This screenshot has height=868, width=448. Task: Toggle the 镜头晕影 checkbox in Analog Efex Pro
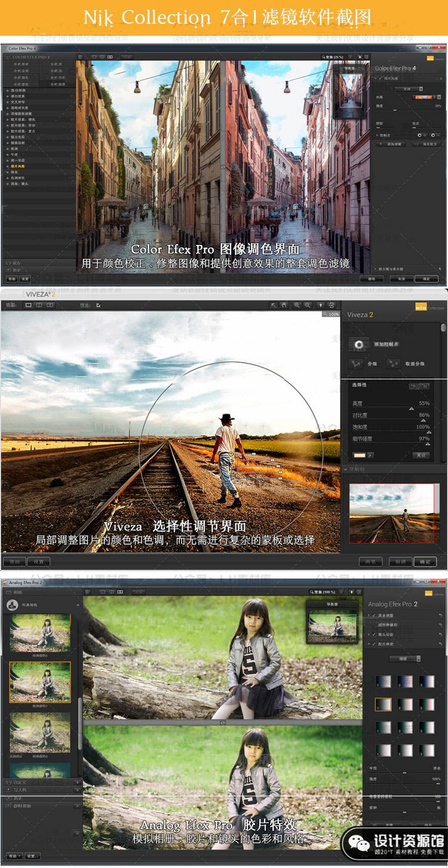(x=374, y=634)
